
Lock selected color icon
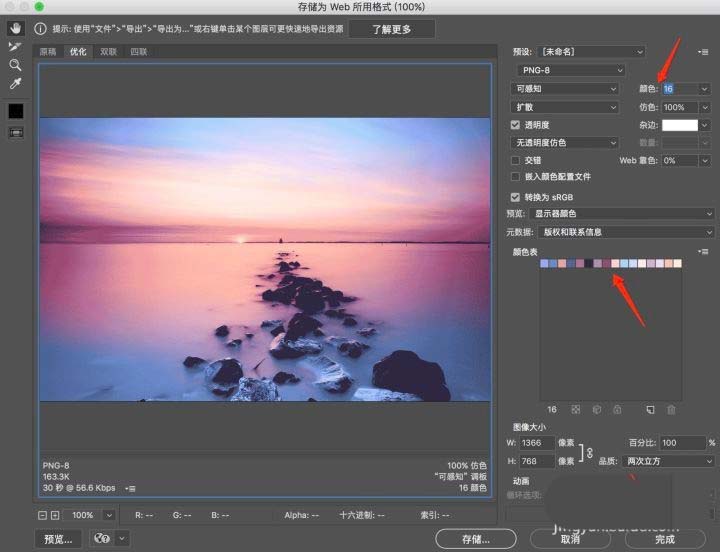617,409
